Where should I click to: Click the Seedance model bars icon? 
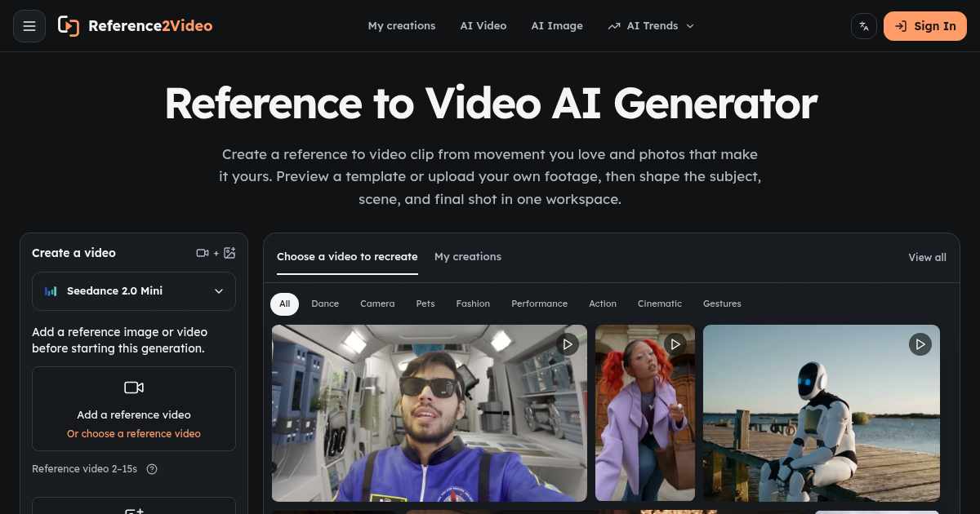tap(51, 291)
